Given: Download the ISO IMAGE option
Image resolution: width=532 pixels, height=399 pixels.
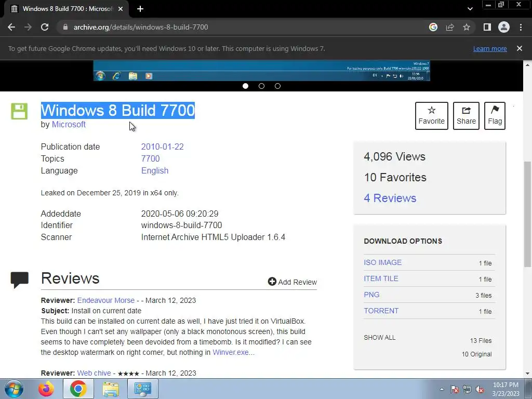Looking at the screenshot, I should click(x=383, y=262).
